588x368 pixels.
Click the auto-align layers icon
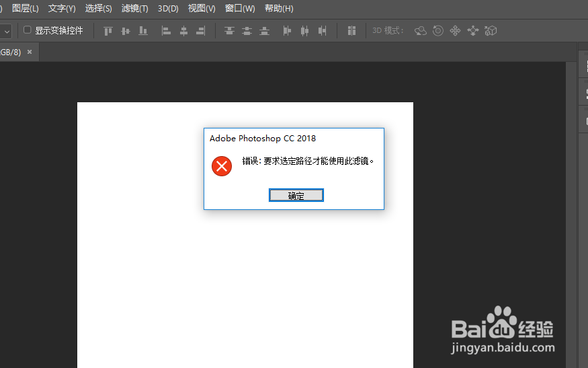351,31
